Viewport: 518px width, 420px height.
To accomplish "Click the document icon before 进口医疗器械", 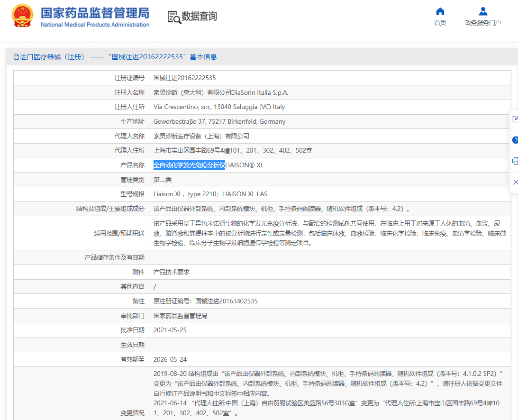I will pyautogui.click(x=16, y=57).
